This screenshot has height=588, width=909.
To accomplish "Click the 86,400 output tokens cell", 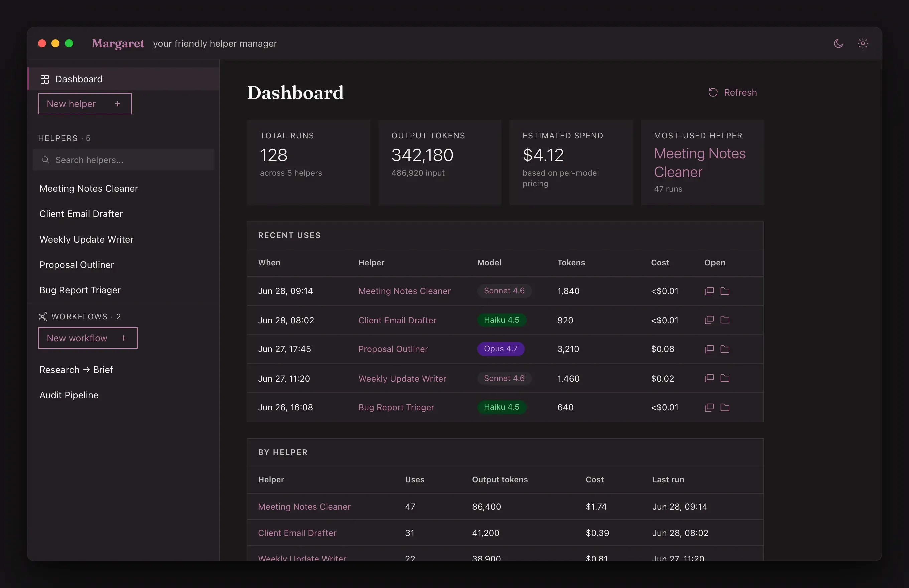I will tap(486, 507).
